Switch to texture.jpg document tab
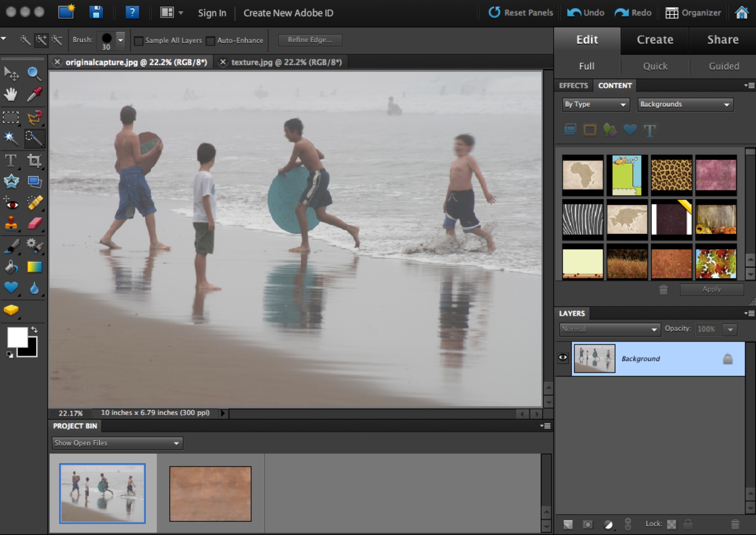Image resolution: width=756 pixels, height=535 pixels. click(x=286, y=62)
